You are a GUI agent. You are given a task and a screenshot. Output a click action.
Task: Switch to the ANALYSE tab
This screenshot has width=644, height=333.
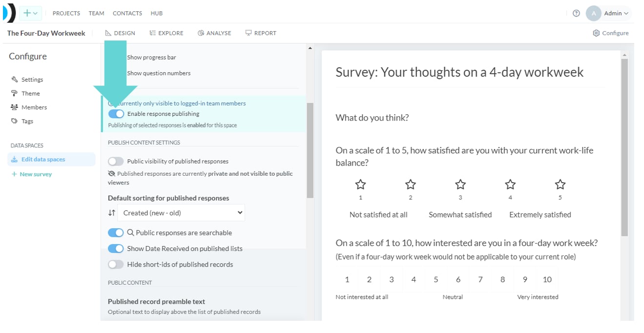(x=214, y=33)
